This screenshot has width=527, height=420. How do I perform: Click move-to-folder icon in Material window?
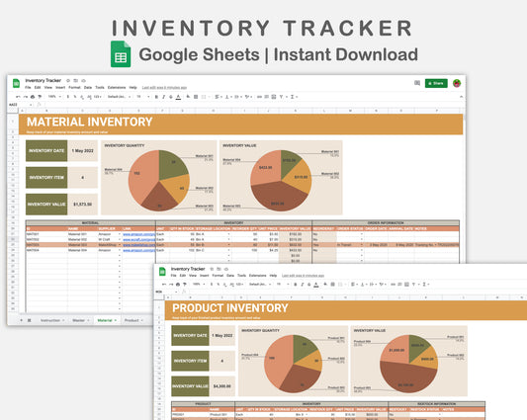tap(75, 81)
